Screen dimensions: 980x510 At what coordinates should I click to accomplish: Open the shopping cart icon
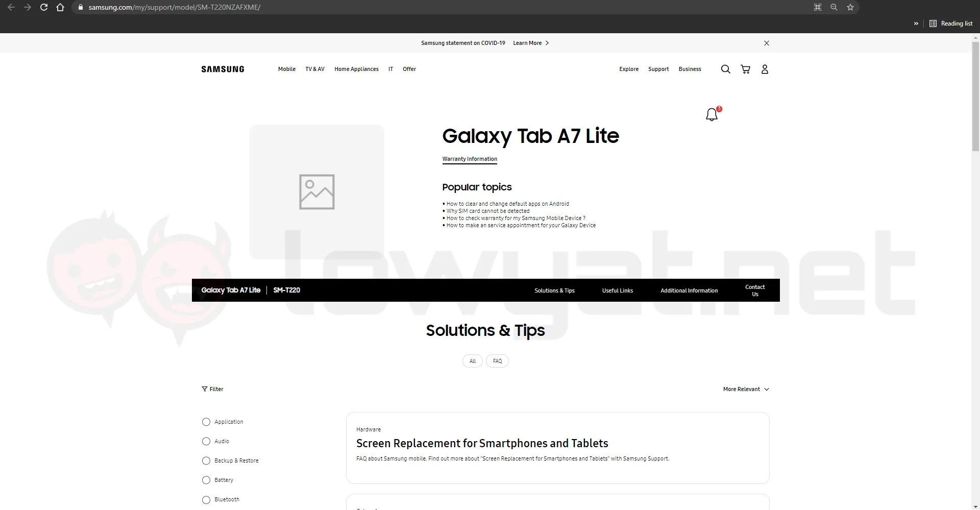(x=745, y=69)
